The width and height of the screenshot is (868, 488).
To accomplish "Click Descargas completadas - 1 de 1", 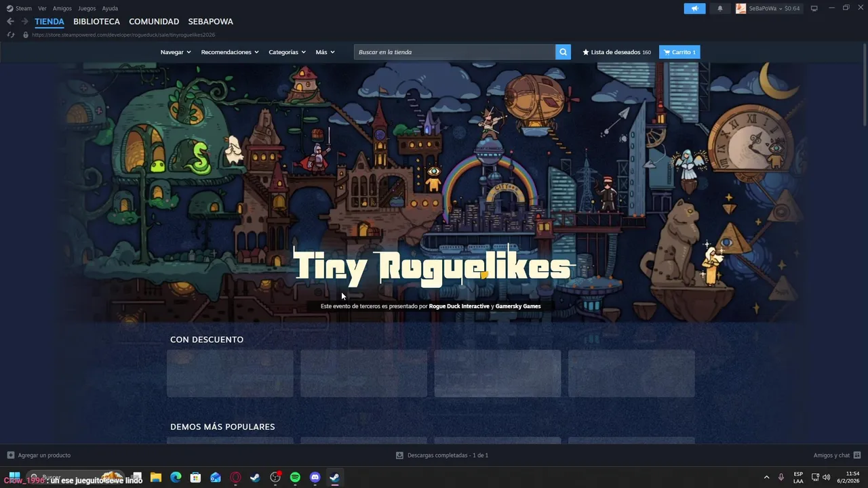I will click(x=448, y=455).
